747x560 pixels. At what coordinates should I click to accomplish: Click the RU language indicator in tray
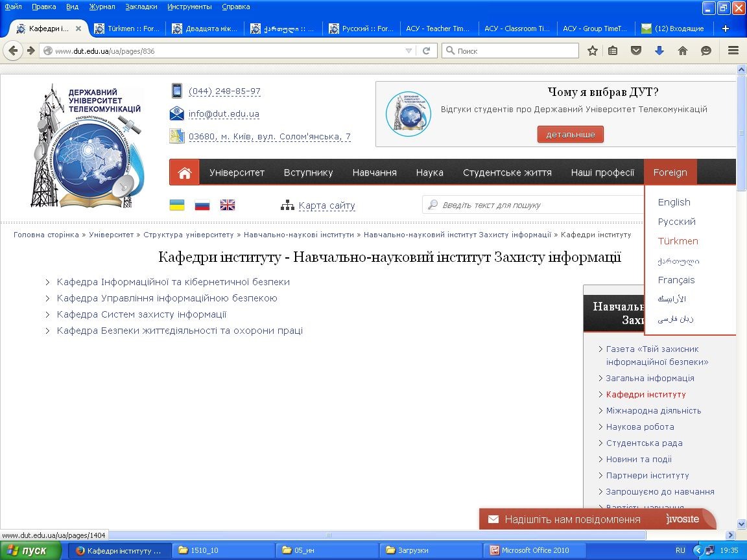point(680,550)
